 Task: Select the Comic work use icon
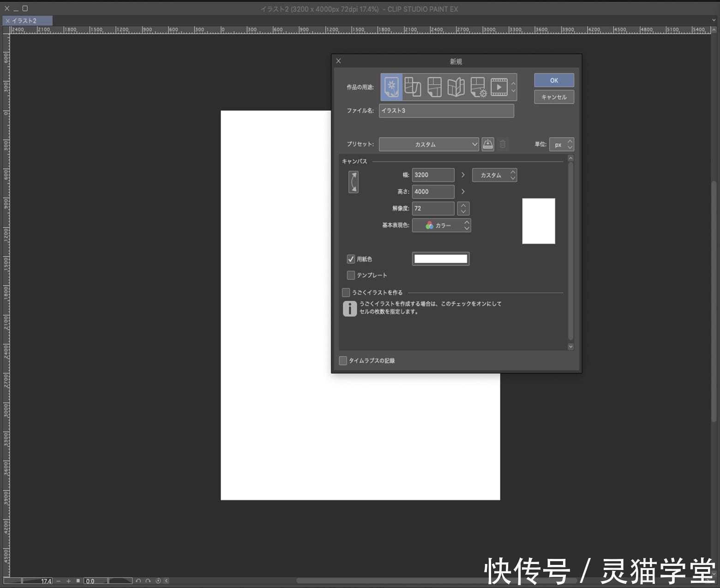click(x=412, y=87)
